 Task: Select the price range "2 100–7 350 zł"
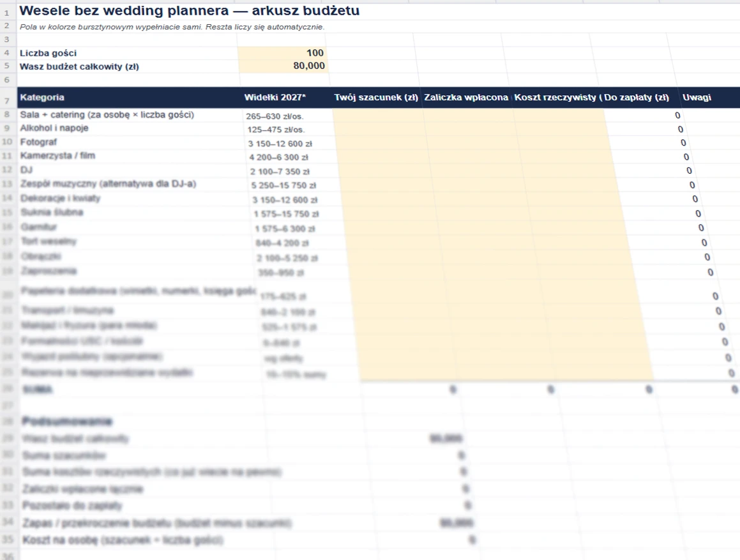tap(280, 171)
